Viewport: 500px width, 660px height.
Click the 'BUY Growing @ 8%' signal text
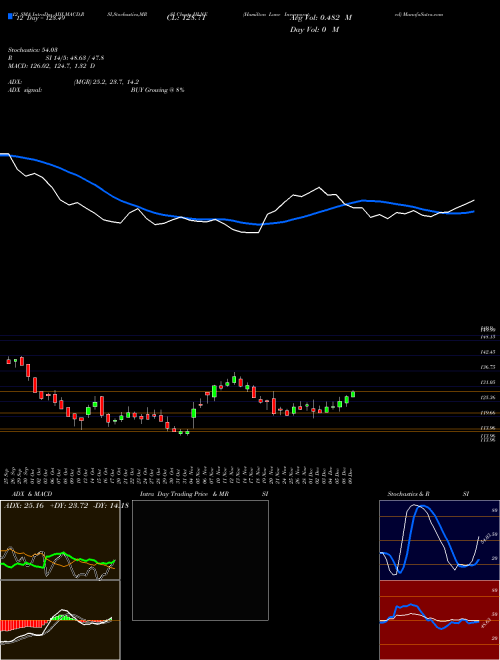point(157,90)
